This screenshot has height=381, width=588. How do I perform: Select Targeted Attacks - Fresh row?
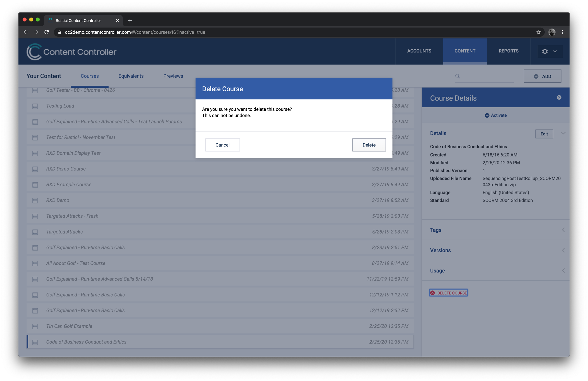coord(220,216)
